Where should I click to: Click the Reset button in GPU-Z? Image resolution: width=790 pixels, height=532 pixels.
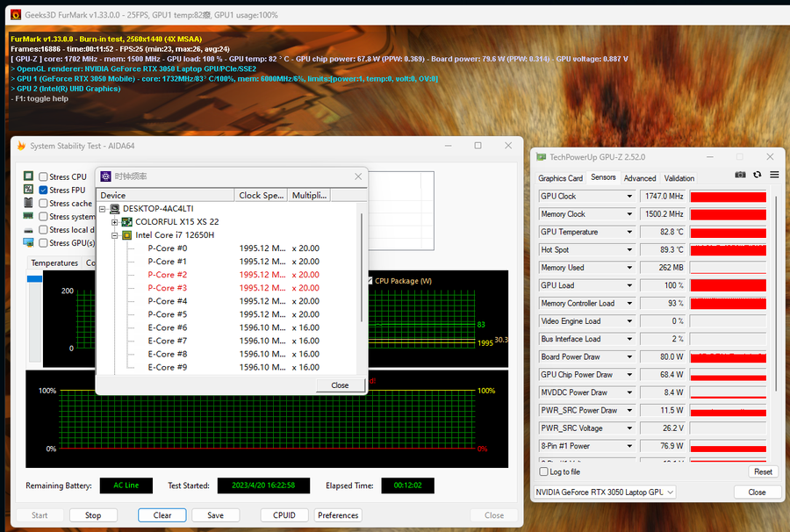point(763,471)
